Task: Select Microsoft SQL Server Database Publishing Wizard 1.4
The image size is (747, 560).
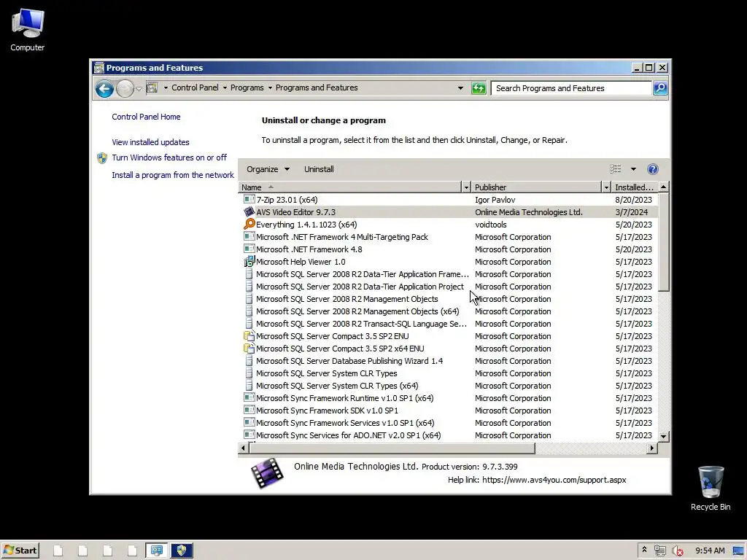Action: [349, 361]
